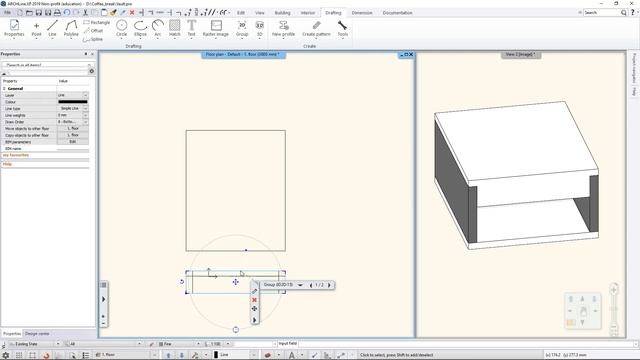The height and width of the screenshot is (360, 640).
Task: Activate the Arc tool
Action: pos(158,28)
